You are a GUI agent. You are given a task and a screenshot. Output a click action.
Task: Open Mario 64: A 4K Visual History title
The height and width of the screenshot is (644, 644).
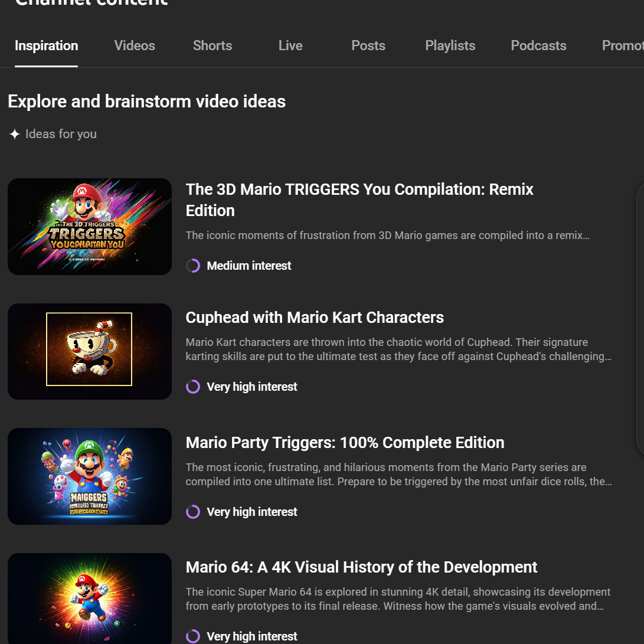[x=361, y=567]
